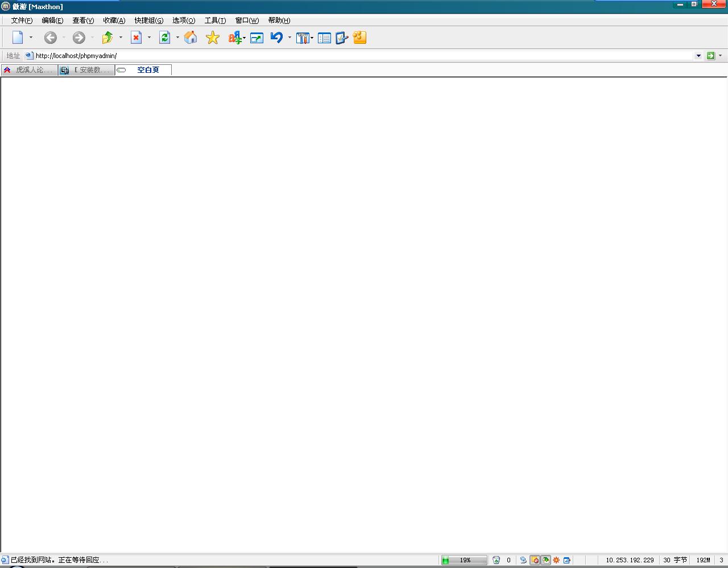This screenshot has height=568, width=728.
Task: Open the 窗口(W) menu
Action: tap(247, 20)
